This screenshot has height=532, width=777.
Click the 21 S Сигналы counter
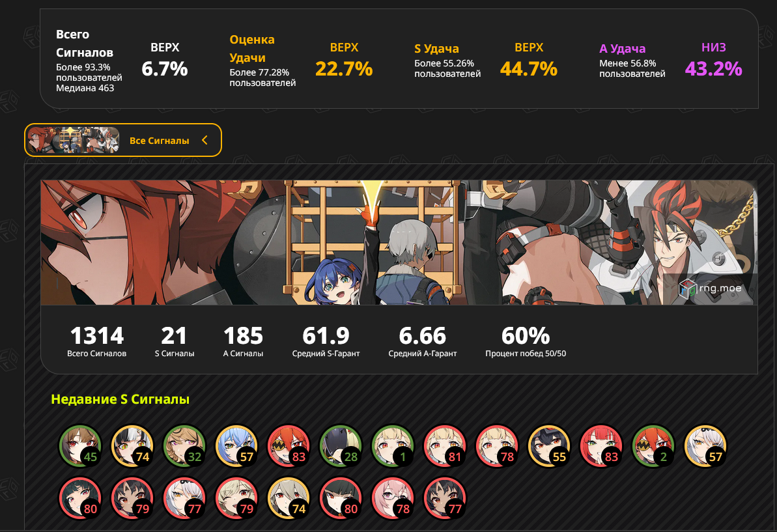point(175,341)
